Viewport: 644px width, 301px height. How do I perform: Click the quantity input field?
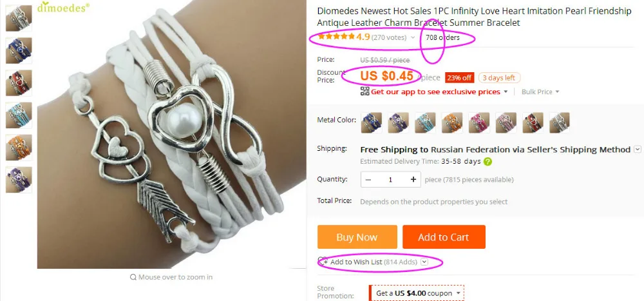pos(391,180)
